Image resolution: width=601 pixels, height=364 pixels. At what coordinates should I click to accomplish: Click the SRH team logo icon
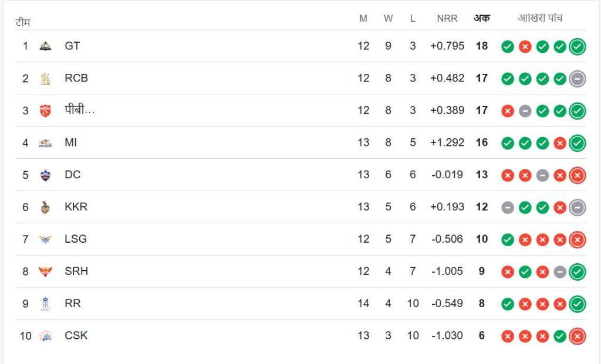(x=45, y=272)
